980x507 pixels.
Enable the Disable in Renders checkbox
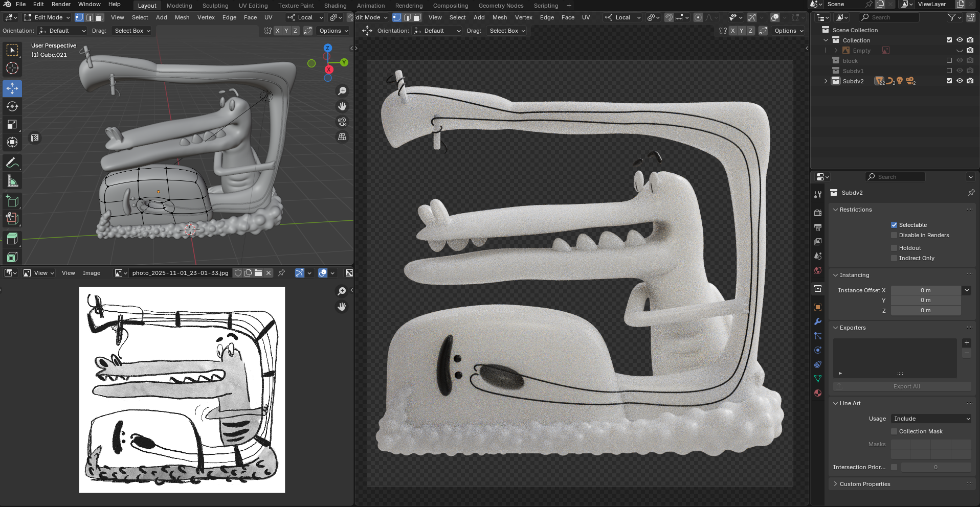tap(894, 235)
